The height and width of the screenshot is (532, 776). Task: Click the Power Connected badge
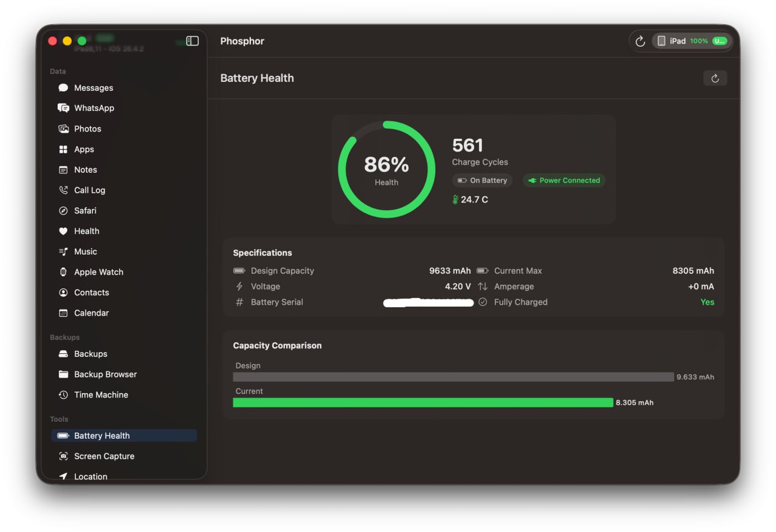pos(564,181)
